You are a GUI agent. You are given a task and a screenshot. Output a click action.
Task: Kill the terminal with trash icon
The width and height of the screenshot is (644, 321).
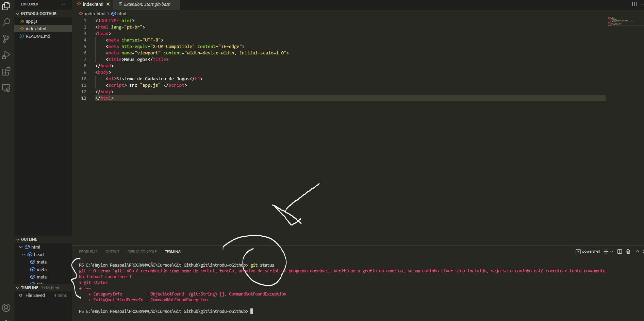tap(628, 252)
